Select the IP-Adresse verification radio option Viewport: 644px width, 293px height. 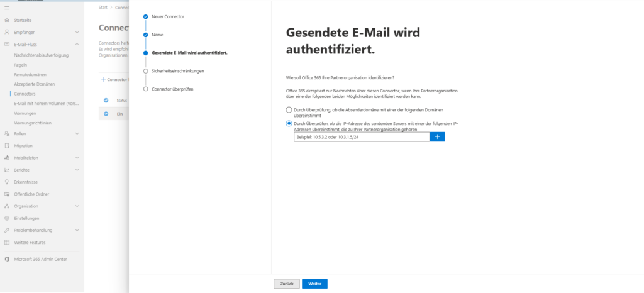click(289, 123)
